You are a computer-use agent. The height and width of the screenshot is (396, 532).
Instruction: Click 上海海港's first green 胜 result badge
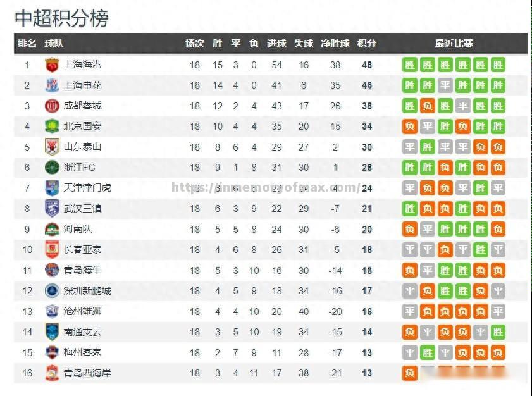pyautogui.click(x=410, y=65)
